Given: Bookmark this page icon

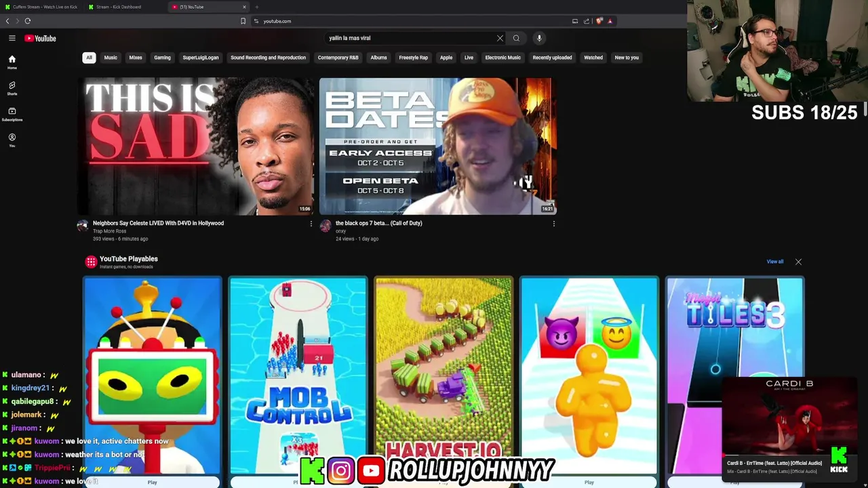Looking at the screenshot, I should click(243, 21).
